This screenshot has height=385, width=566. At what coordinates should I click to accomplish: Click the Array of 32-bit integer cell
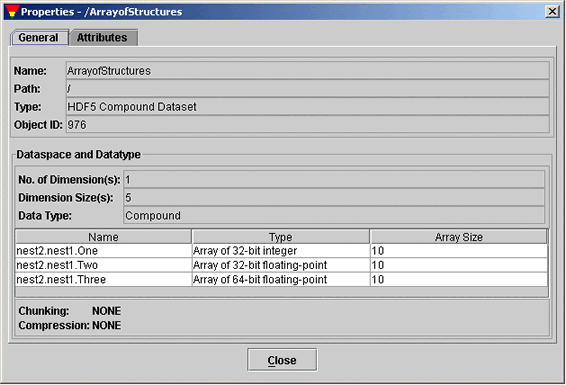click(x=280, y=251)
